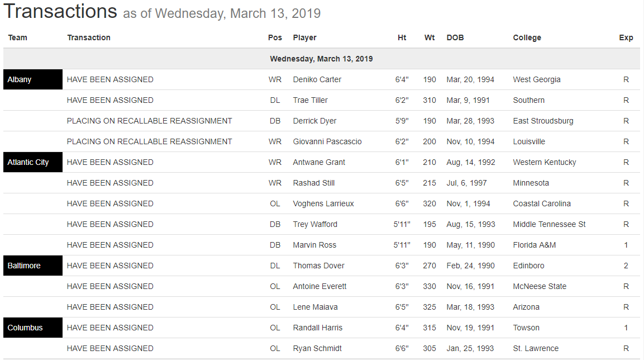644x360 pixels.
Task: Click the Columbus team label
Action: point(25,328)
